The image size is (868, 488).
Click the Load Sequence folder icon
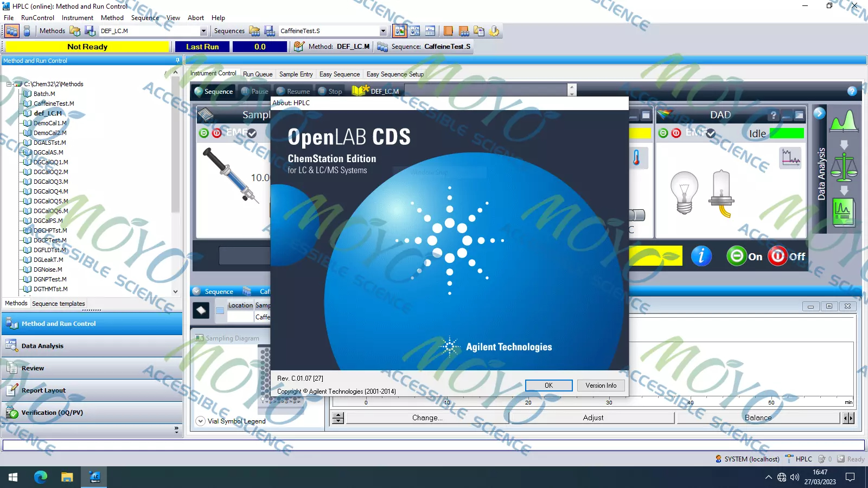[x=254, y=31]
